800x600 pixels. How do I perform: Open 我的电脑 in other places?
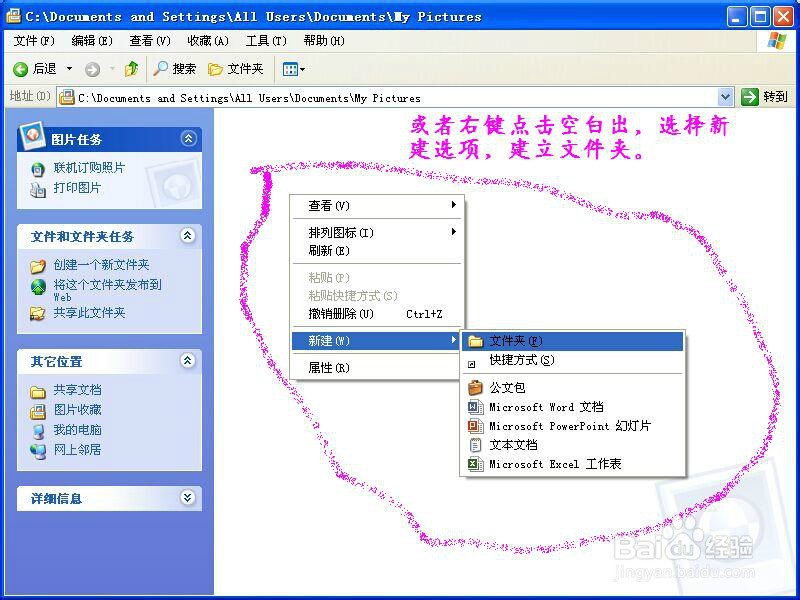tap(77, 430)
